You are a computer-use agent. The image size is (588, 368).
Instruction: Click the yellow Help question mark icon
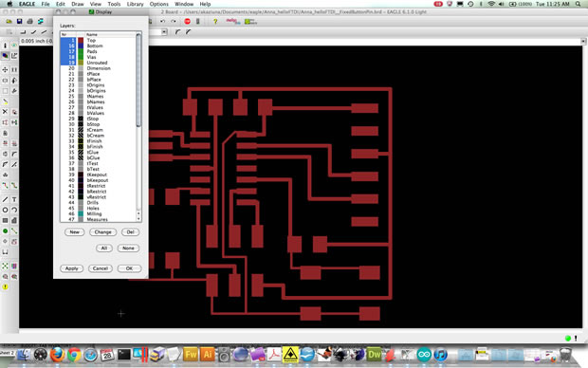(215, 22)
